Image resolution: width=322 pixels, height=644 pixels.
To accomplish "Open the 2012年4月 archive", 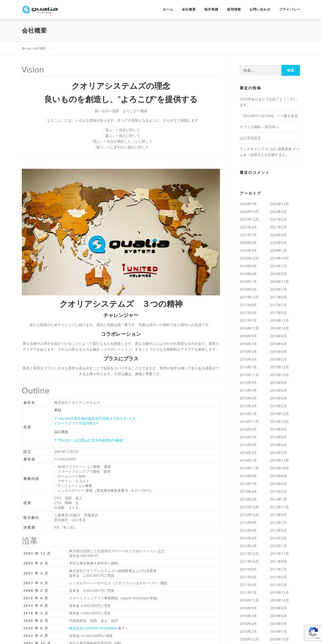I will click(248, 538).
